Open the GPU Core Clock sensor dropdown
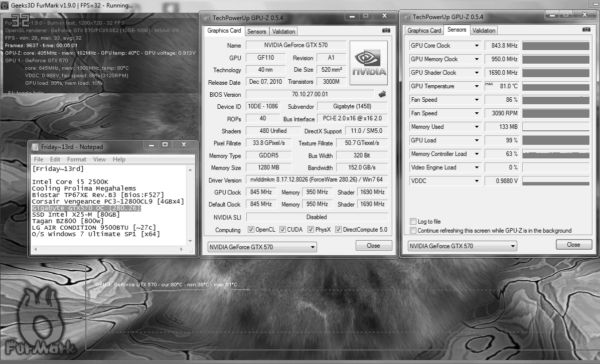 (477, 46)
